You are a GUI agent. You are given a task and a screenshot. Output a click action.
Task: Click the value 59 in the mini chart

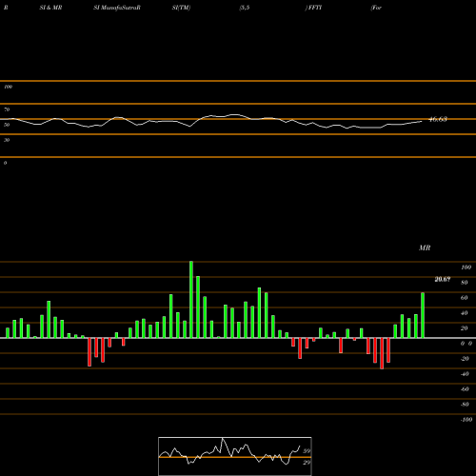pos(307,451)
